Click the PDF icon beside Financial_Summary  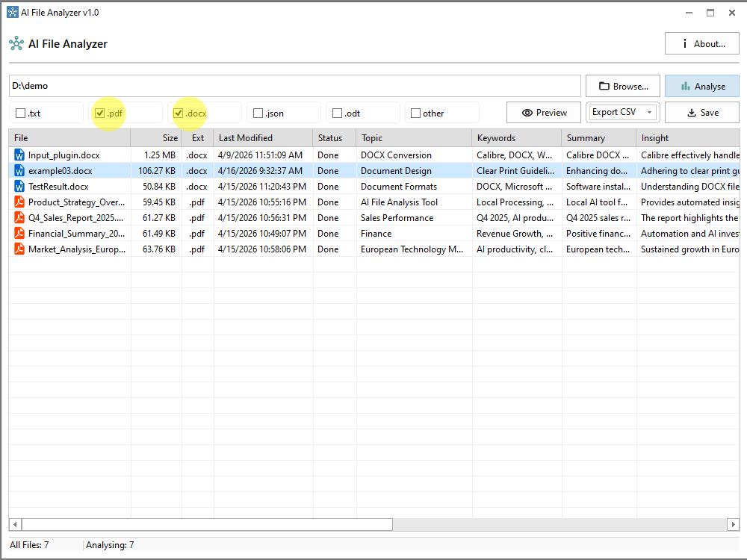click(x=19, y=234)
